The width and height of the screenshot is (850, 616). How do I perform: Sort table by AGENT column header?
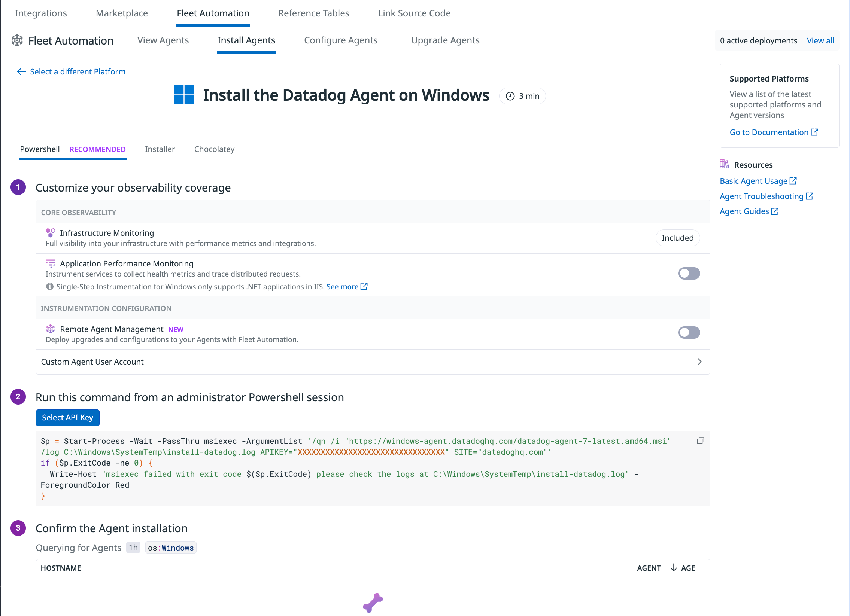point(649,568)
